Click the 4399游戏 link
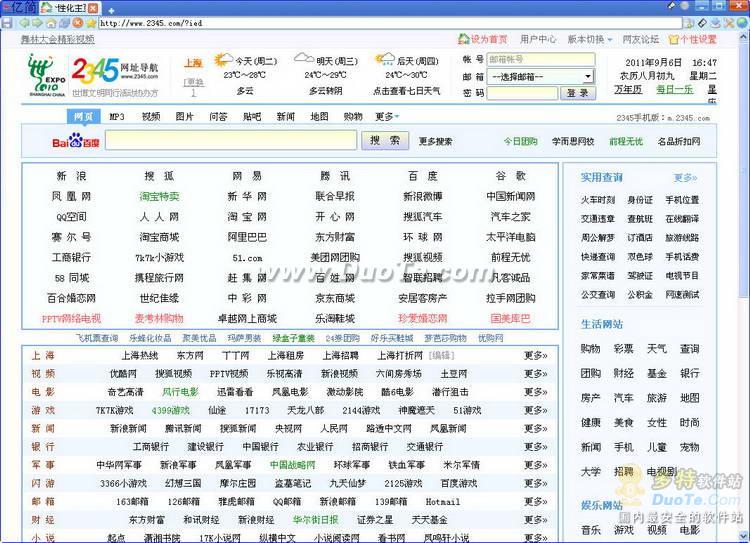Viewport: 750px width, 543px height. coord(170,410)
